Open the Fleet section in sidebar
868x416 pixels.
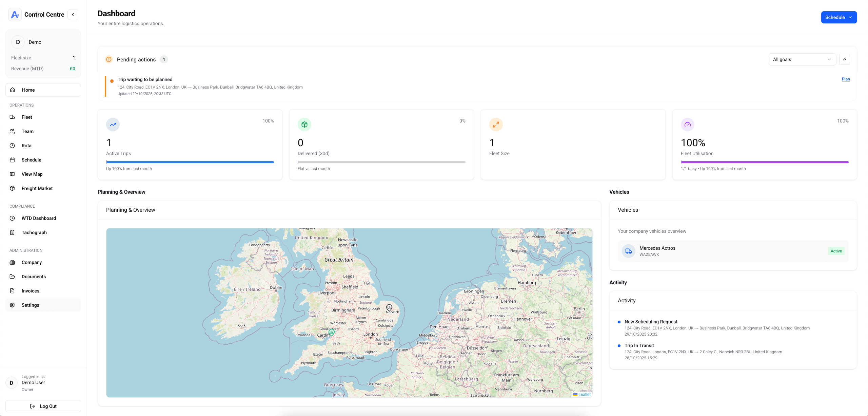click(27, 117)
